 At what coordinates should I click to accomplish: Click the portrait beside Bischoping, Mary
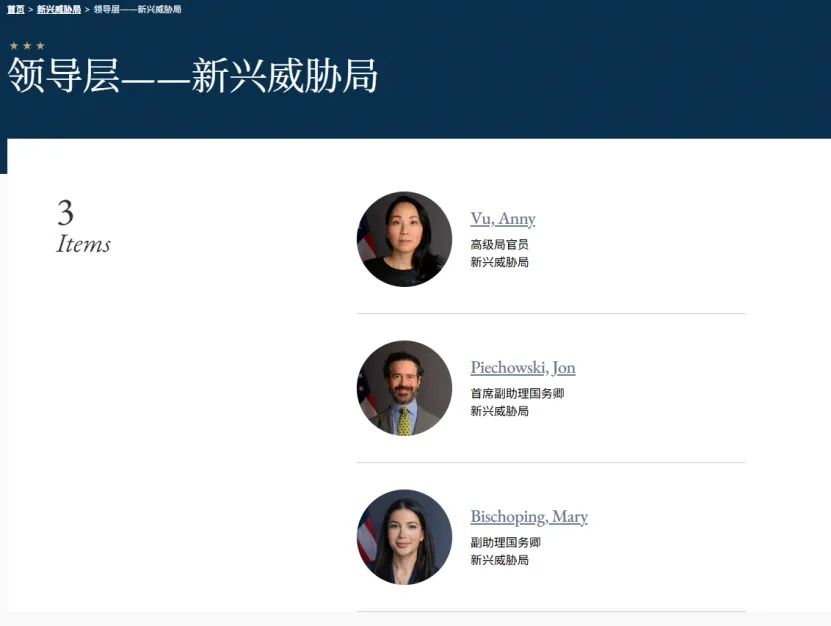(x=404, y=537)
